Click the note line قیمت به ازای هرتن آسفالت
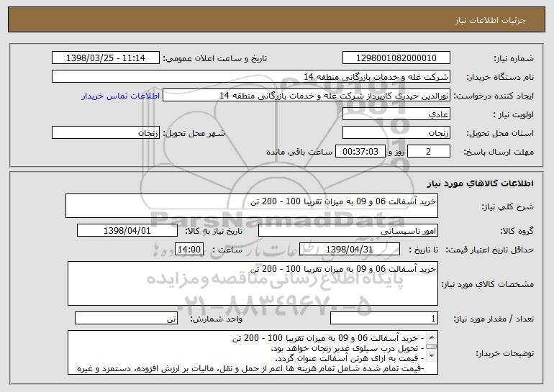 (x=350, y=358)
